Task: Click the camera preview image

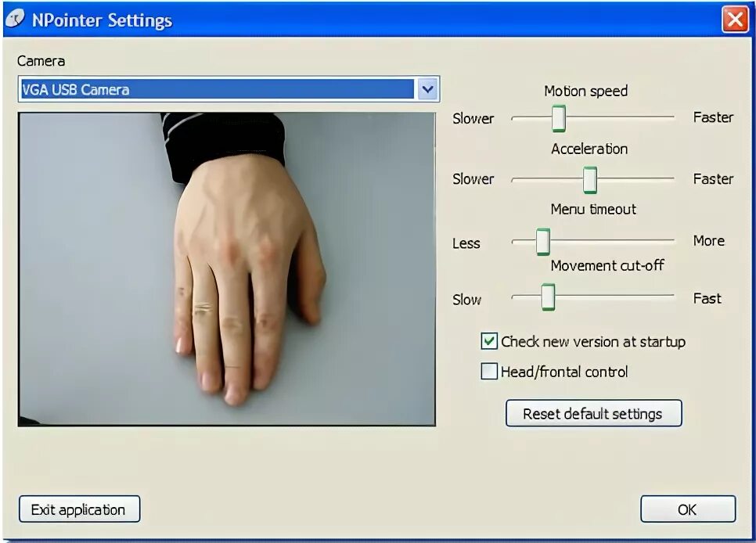Action: pos(227,269)
